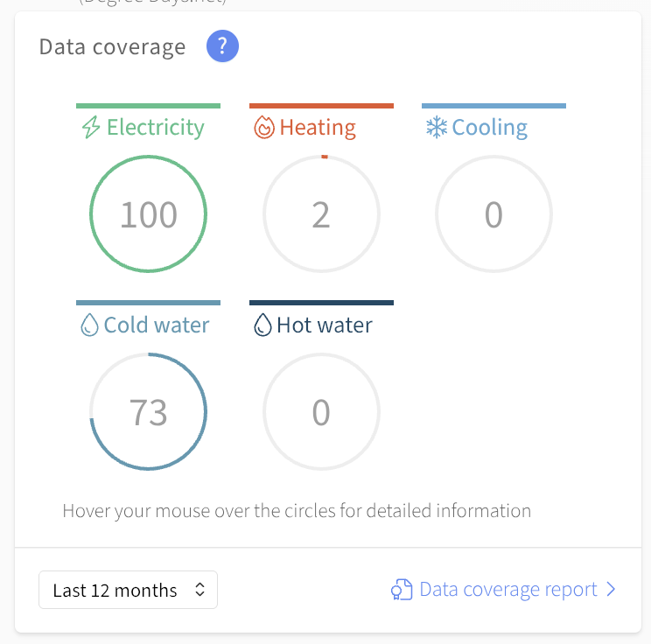Click the blue question mark help icon
This screenshot has height=644, width=651.
coord(222,46)
